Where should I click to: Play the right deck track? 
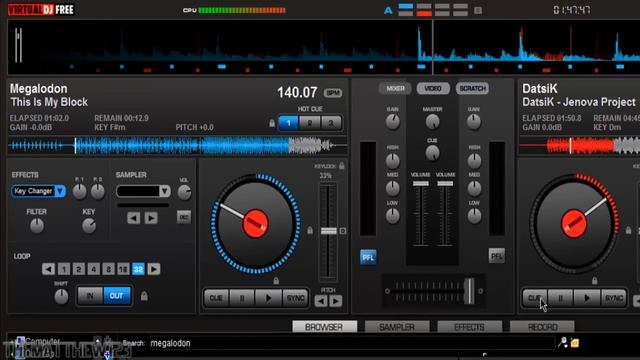pyautogui.click(x=587, y=298)
